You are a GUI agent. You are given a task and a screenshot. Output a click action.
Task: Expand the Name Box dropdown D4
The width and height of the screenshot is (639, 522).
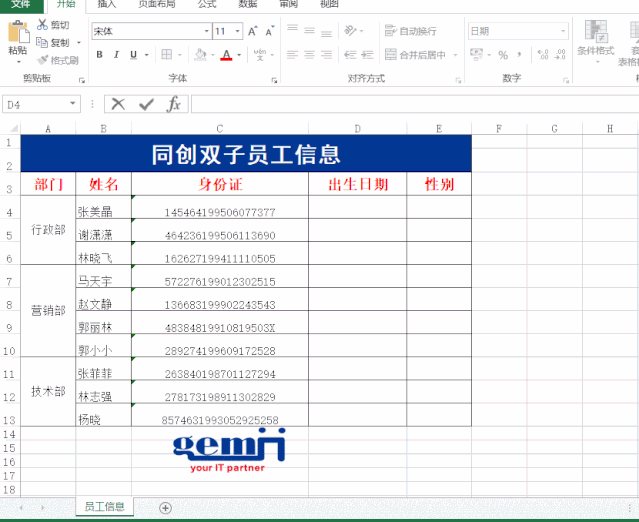click(x=73, y=104)
